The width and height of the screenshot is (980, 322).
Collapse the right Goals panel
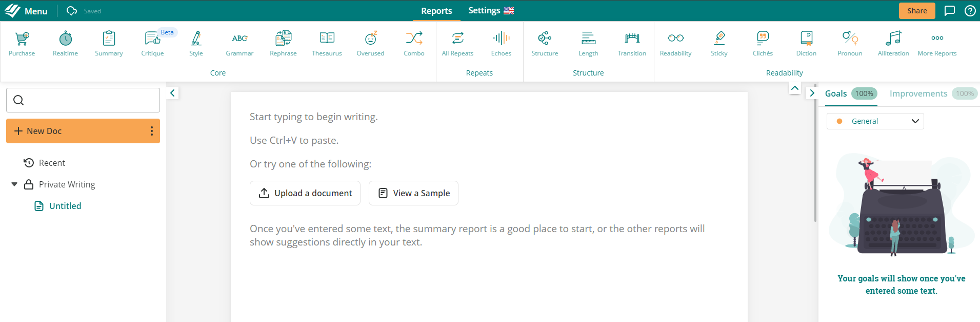click(812, 93)
